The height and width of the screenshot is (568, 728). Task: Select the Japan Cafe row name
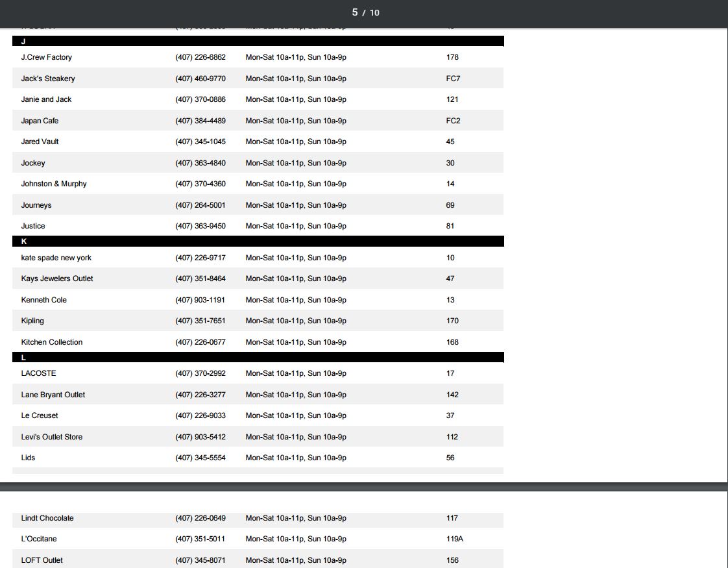pyautogui.click(x=40, y=121)
